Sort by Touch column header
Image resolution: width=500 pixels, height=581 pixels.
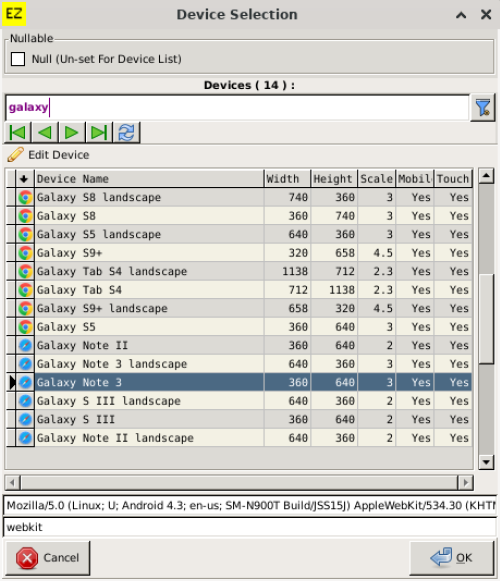(453, 179)
